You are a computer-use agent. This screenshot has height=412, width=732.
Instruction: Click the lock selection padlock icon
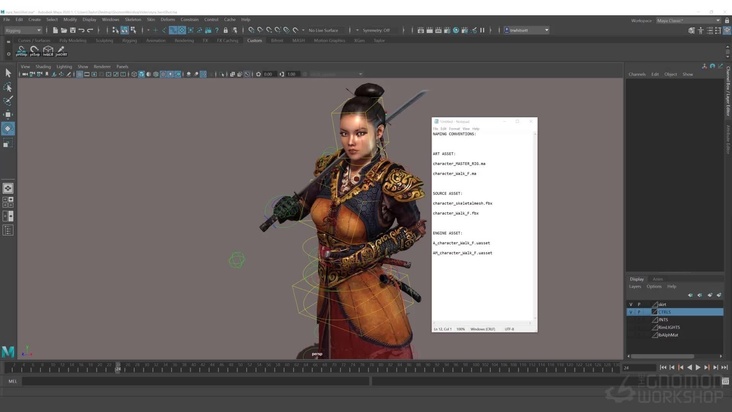click(x=225, y=30)
